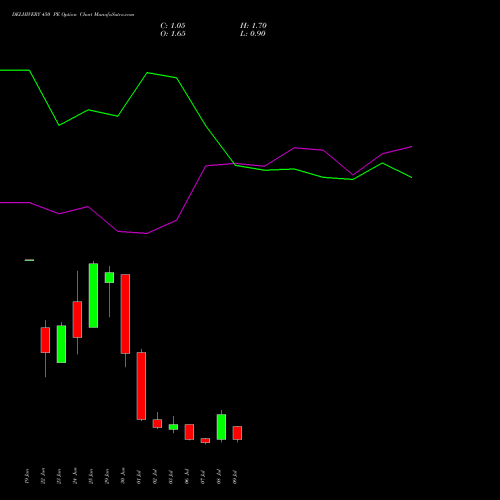
Task: Select the red candlestick for 09 Jul
Action: click(x=237, y=433)
